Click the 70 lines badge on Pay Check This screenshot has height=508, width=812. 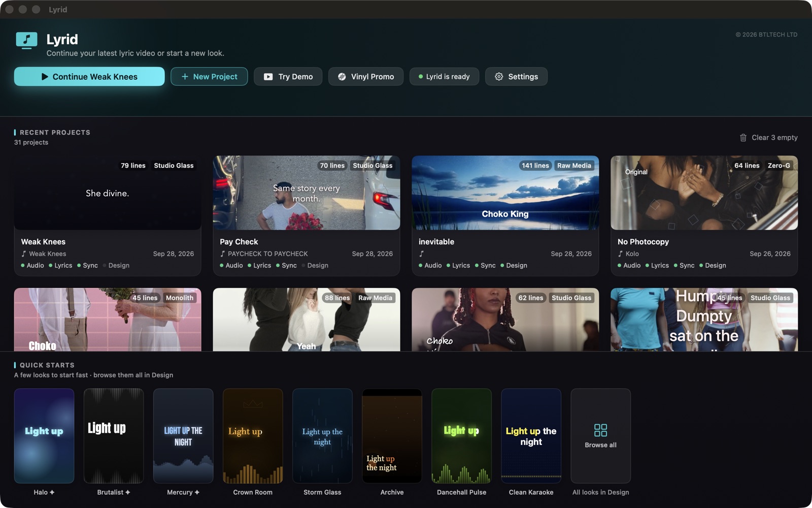[332, 166]
